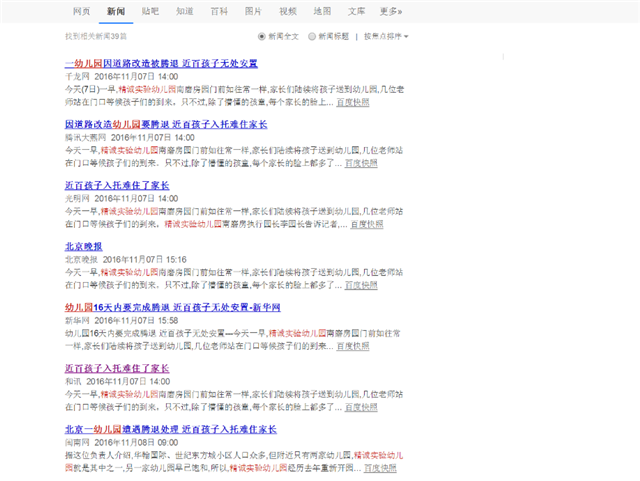This screenshot has height=481, width=640.
Task: Switch to the 网页 tab
Action: (82, 11)
